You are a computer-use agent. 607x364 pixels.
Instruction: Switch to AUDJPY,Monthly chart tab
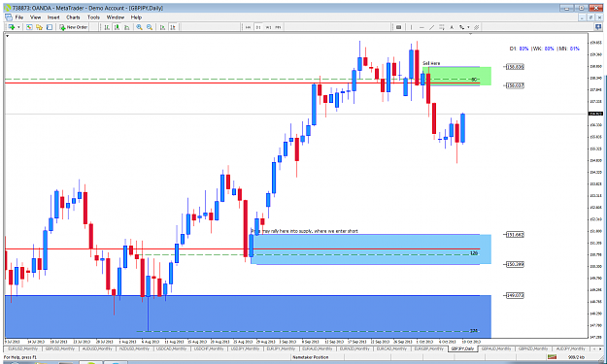point(570,348)
